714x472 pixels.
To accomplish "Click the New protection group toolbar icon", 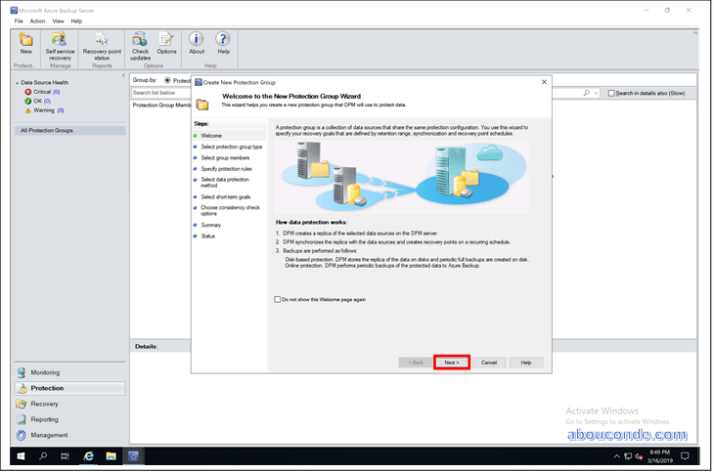I will coord(25,42).
